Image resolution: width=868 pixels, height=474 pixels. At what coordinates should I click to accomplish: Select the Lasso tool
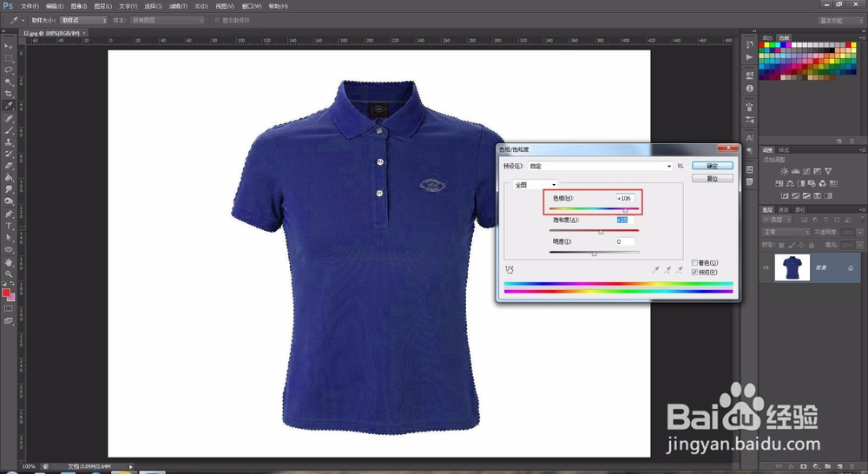coord(9,70)
